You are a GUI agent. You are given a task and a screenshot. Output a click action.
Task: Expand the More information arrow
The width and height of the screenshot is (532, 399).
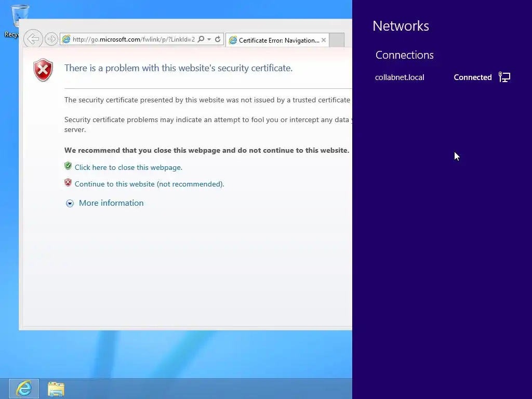(x=70, y=203)
